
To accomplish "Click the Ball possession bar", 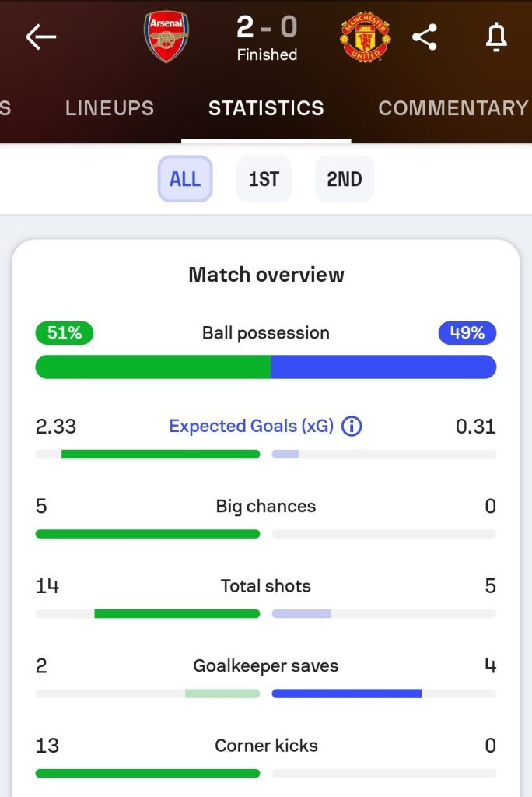I will (266, 367).
